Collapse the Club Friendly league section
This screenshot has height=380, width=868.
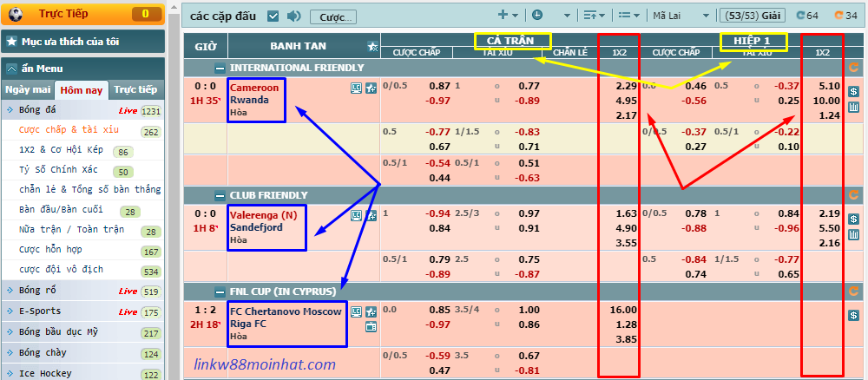click(220, 195)
